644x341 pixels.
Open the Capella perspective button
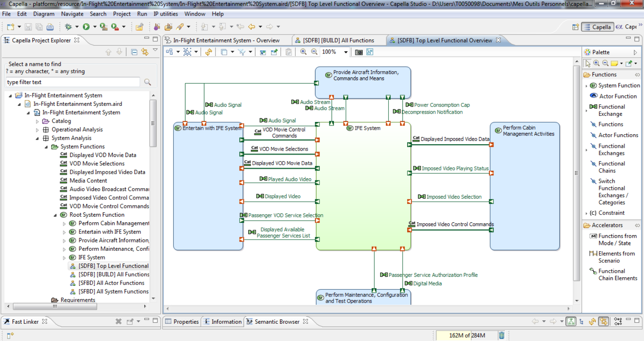click(598, 27)
